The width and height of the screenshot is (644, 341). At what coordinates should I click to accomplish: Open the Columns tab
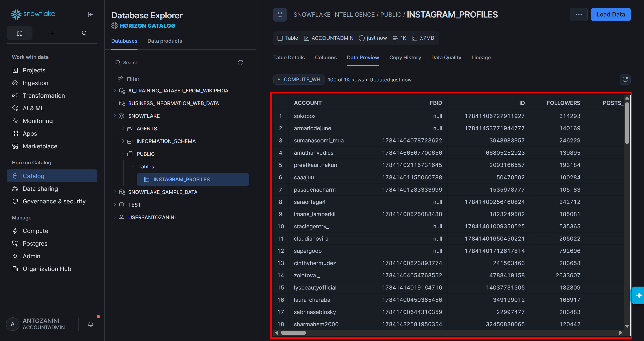(x=326, y=58)
